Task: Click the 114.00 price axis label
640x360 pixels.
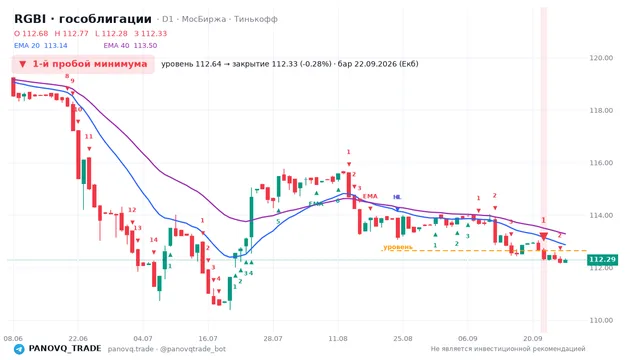Action: coord(601,216)
